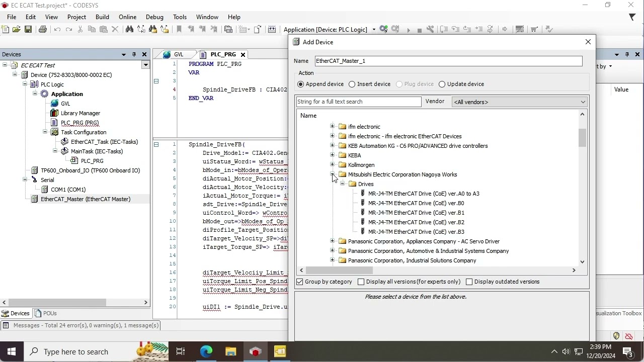Select MainTask (IEC-Tasks) in device tree
The height and width of the screenshot is (362, 644).
click(x=92, y=151)
